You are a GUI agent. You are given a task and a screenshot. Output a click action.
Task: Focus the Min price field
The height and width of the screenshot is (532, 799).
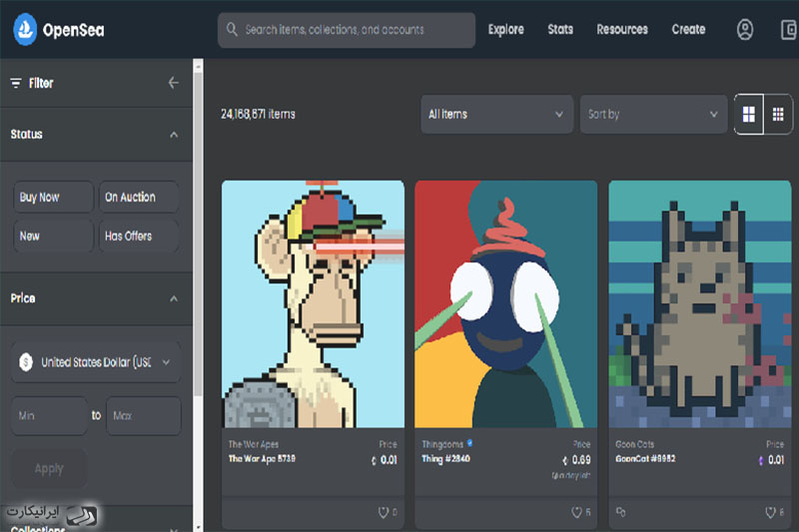click(x=49, y=416)
